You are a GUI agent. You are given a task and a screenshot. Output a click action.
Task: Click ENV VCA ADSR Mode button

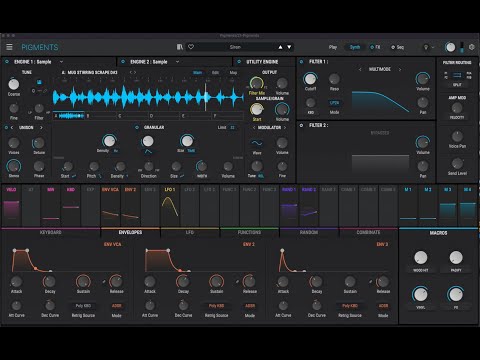(116, 306)
